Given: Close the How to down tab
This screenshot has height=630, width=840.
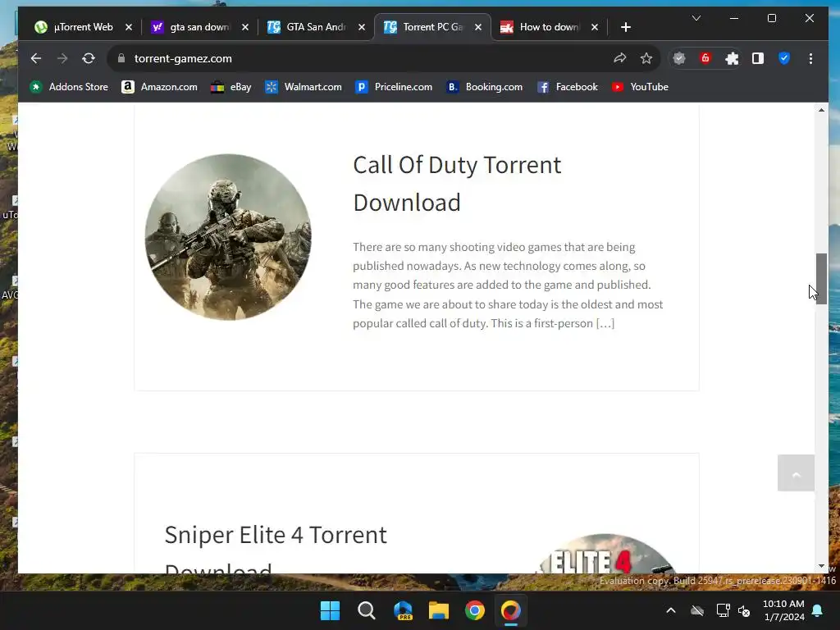Looking at the screenshot, I should point(595,27).
